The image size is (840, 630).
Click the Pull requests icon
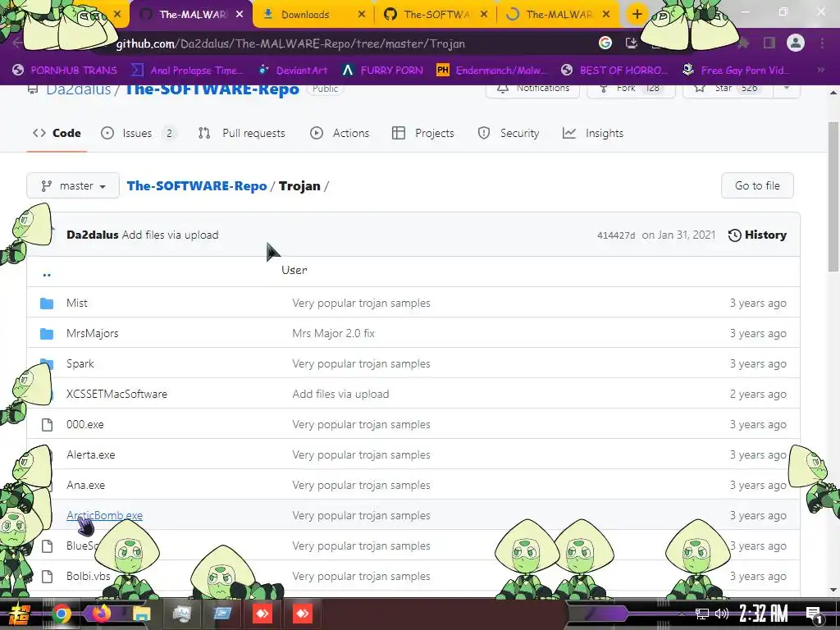pos(204,133)
